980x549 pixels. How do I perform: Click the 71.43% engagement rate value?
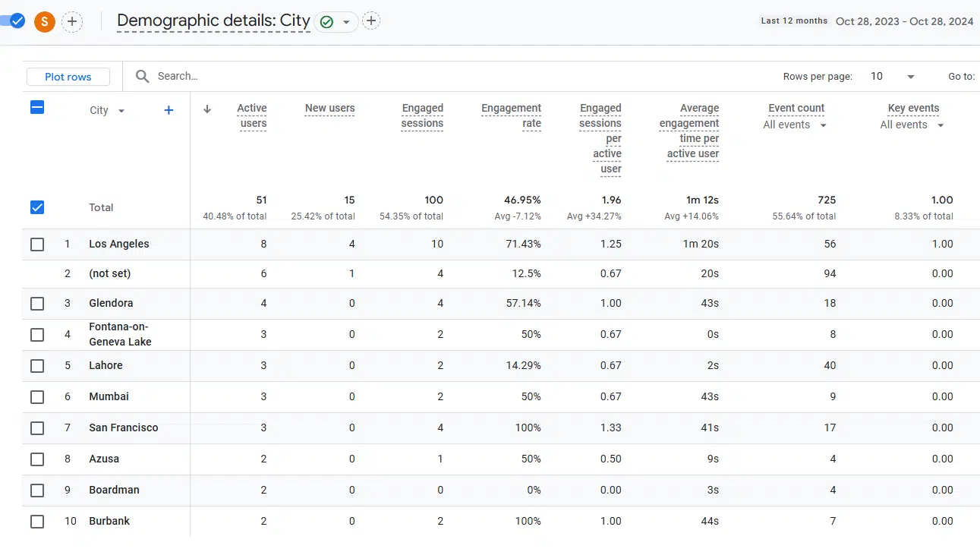point(523,244)
